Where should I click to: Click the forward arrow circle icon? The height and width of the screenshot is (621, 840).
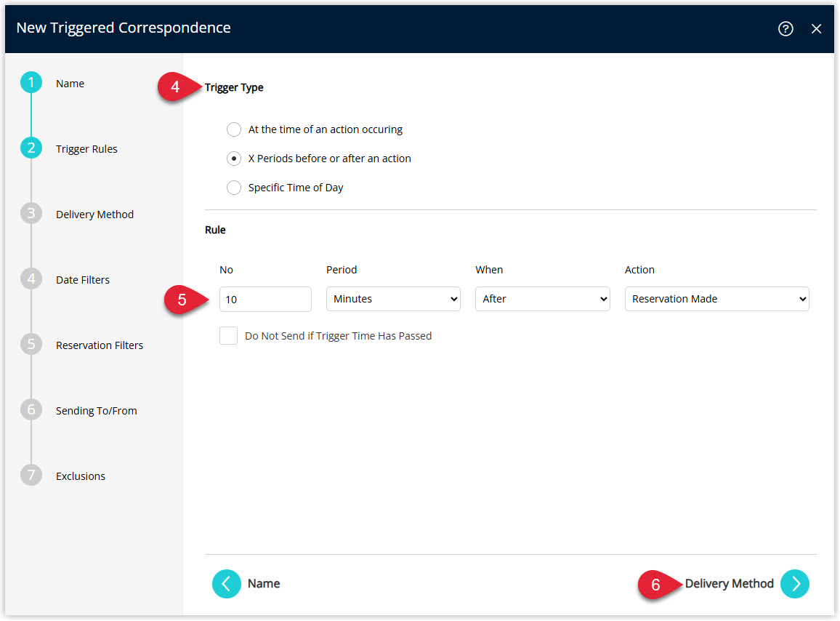795,583
